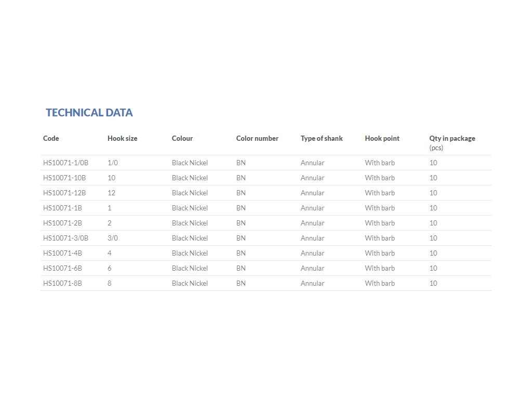Click the Type of shank column header
The height and width of the screenshot is (399, 532).
pyautogui.click(x=322, y=138)
